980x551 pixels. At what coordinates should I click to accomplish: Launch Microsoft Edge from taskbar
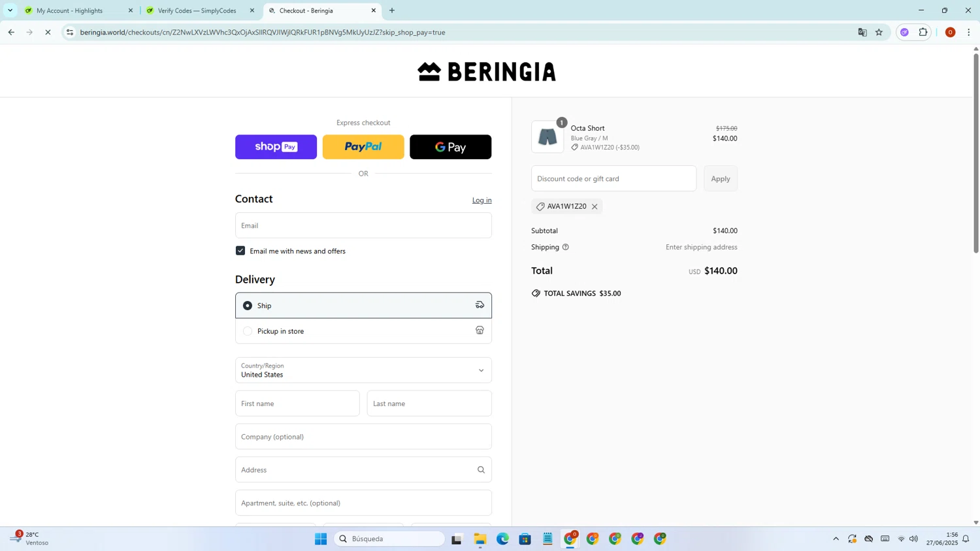pos(502,539)
